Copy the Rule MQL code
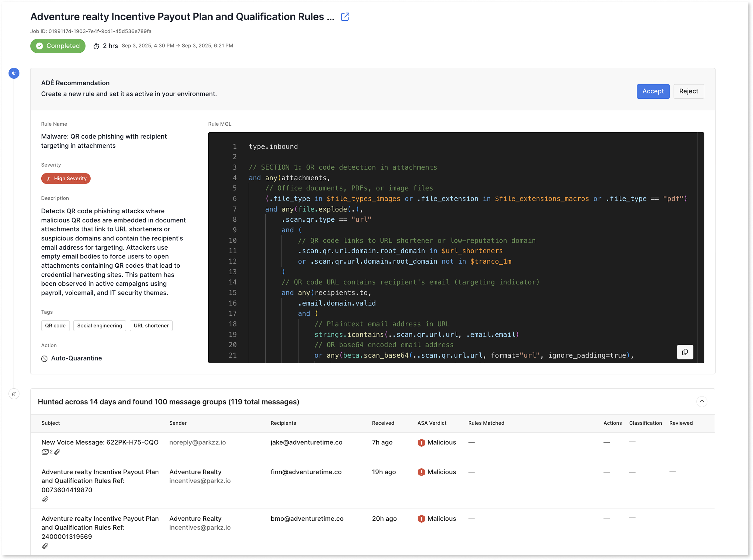Image resolution: width=753 pixels, height=560 pixels. click(685, 352)
